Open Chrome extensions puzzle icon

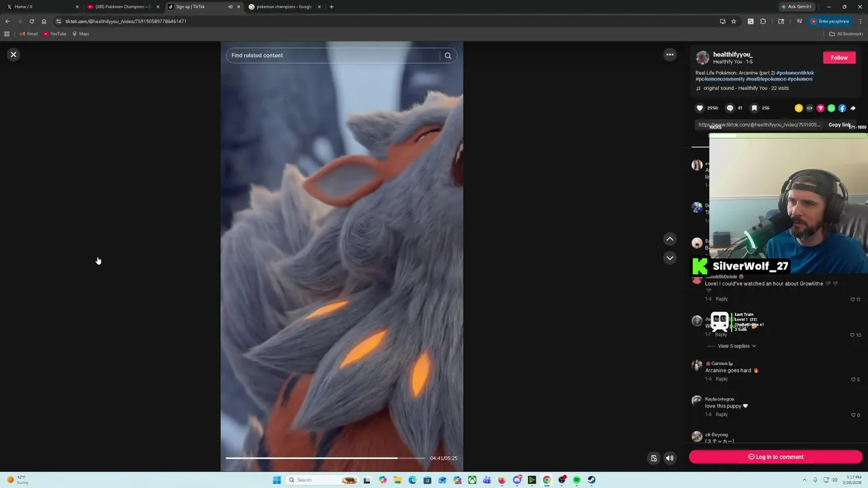click(x=763, y=21)
